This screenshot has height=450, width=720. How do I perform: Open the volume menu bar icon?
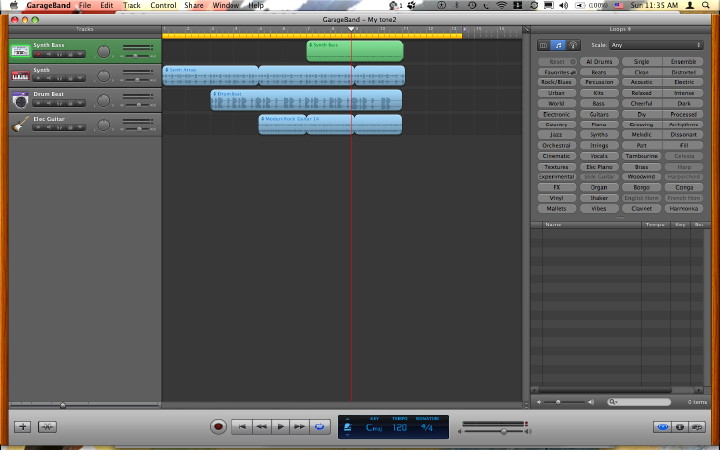[563, 5]
